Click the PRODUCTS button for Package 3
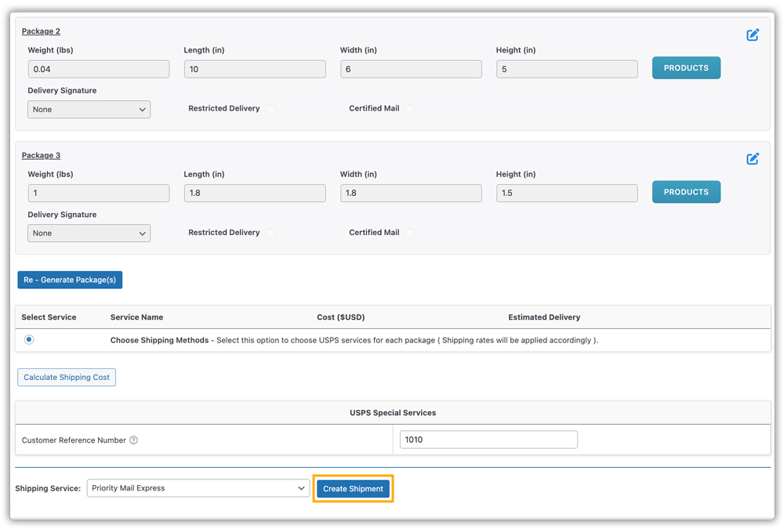 click(686, 192)
